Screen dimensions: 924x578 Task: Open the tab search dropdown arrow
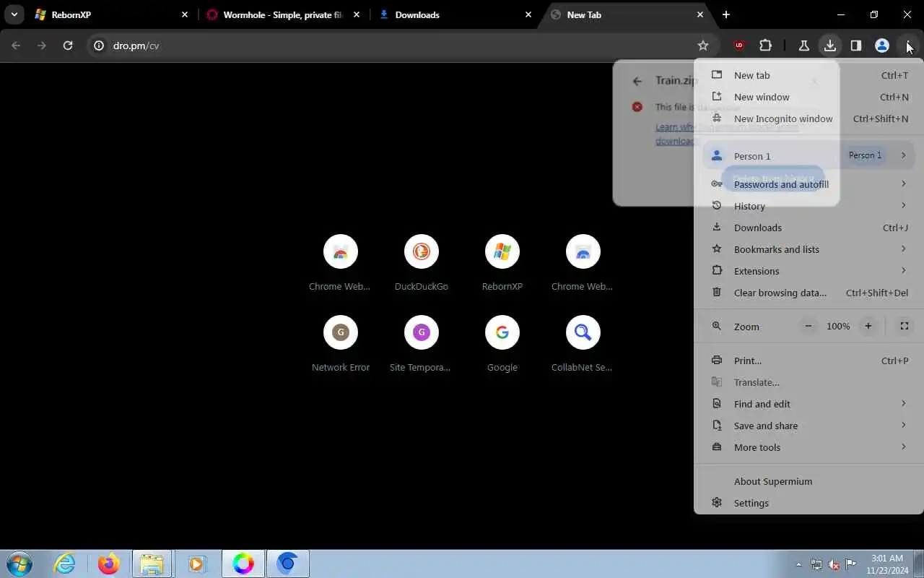pos(14,14)
